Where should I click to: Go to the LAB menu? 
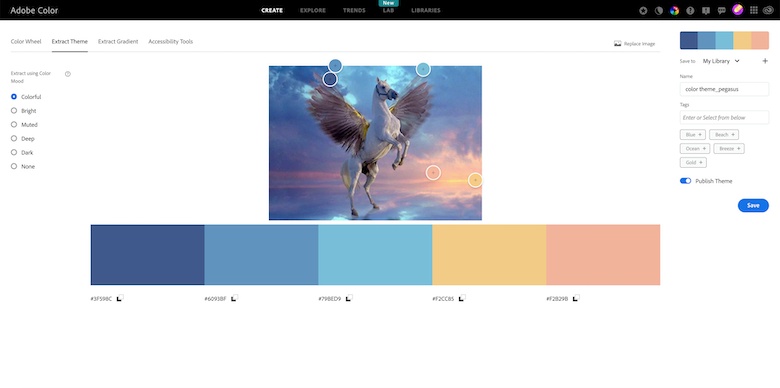[388, 10]
